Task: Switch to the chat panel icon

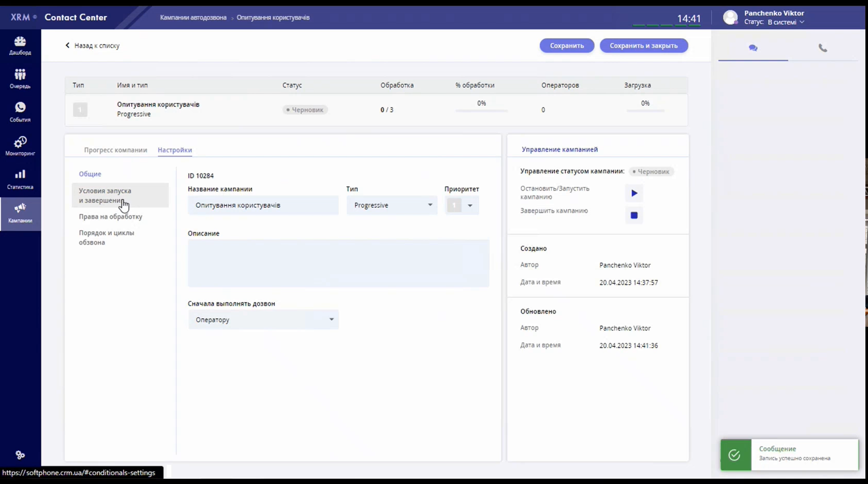Action: coord(753,48)
